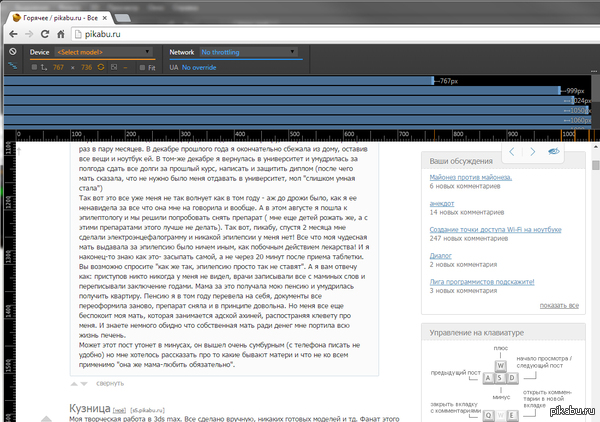Collapse the post with свернуть
The width and height of the screenshot is (600, 422).
tap(110, 383)
